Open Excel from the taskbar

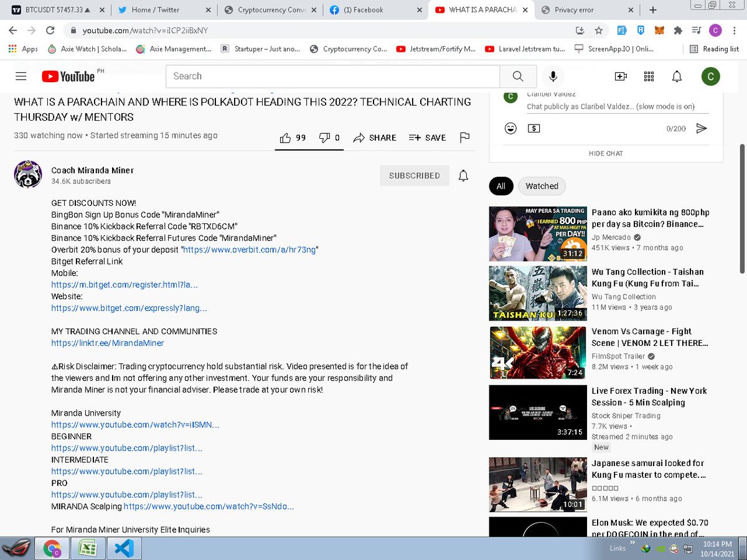(88, 548)
